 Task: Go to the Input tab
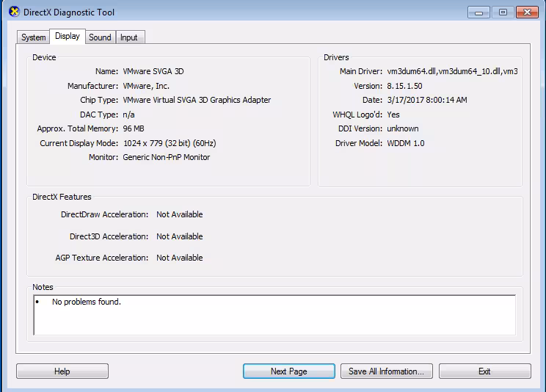[129, 37]
